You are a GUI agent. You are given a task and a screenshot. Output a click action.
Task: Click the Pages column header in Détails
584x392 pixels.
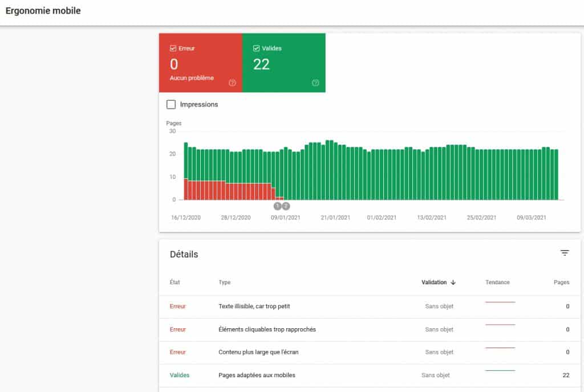tap(562, 282)
